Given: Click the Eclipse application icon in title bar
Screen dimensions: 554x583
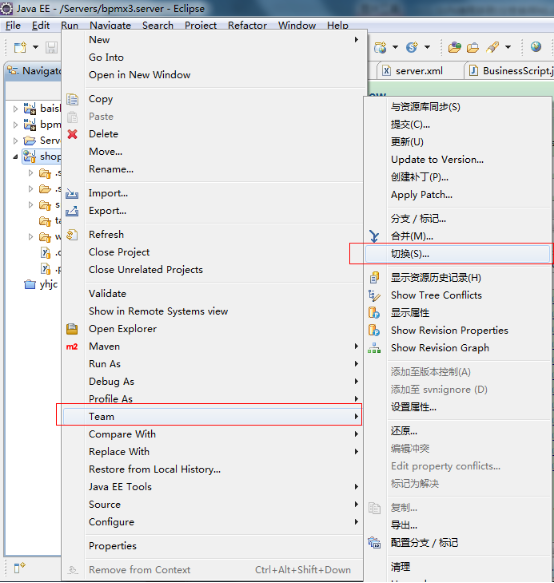Looking at the screenshot, I should click(6, 8).
